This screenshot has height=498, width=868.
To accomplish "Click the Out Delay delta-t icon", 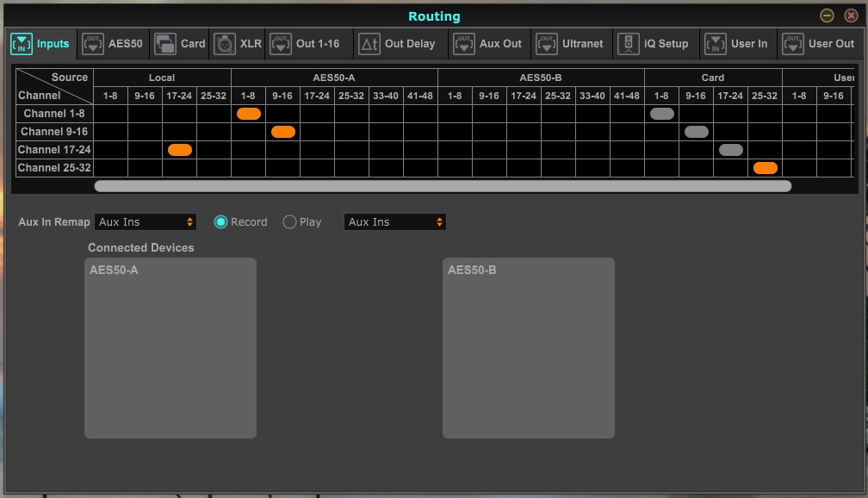I will 369,44.
